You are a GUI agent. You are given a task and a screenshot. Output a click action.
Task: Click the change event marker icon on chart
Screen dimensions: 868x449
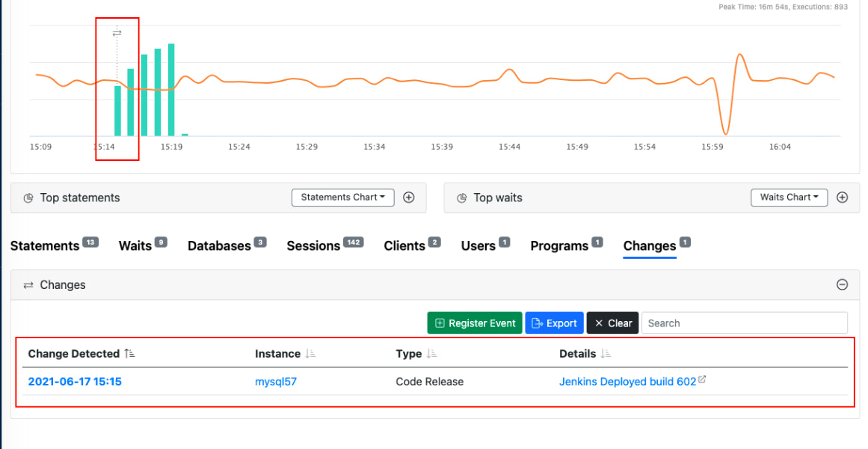coord(117,33)
